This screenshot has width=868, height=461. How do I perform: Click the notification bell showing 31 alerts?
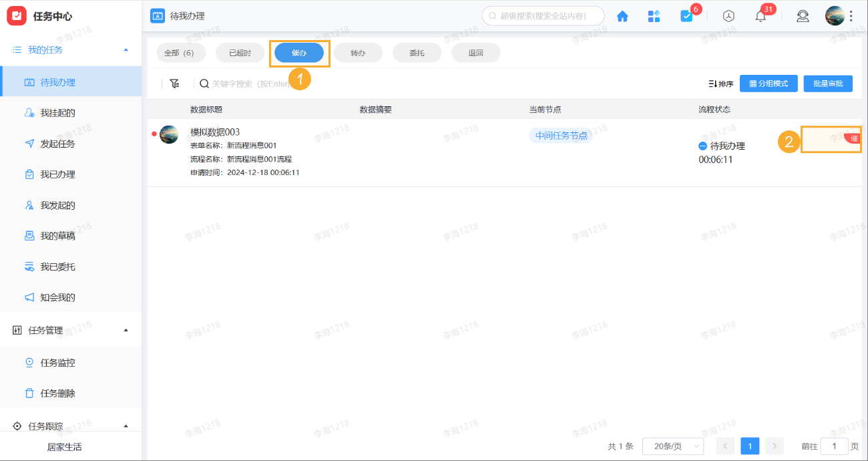tap(760, 15)
